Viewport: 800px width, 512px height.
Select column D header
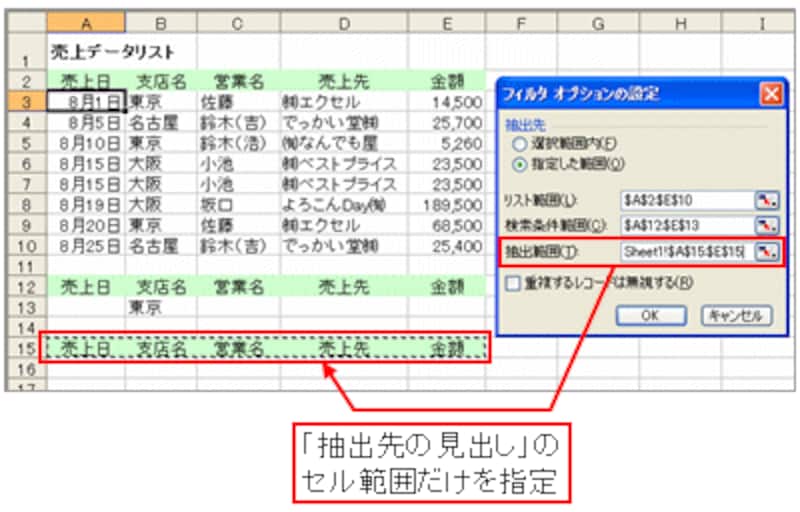343,22
